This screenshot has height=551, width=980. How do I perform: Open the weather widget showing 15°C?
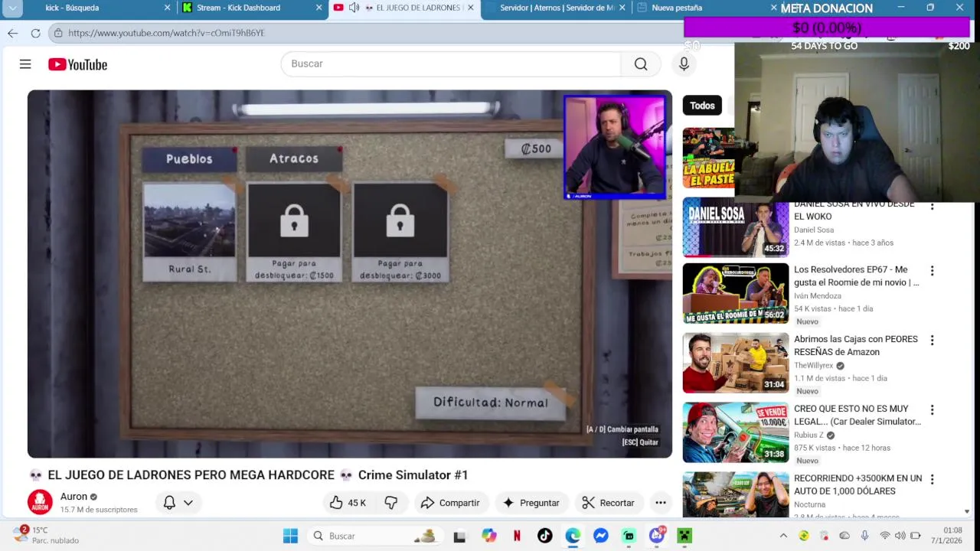pos(47,535)
